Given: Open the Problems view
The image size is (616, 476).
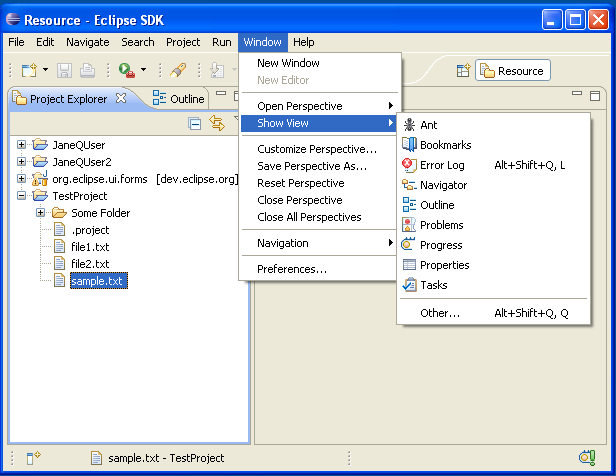Looking at the screenshot, I should tap(441, 225).
